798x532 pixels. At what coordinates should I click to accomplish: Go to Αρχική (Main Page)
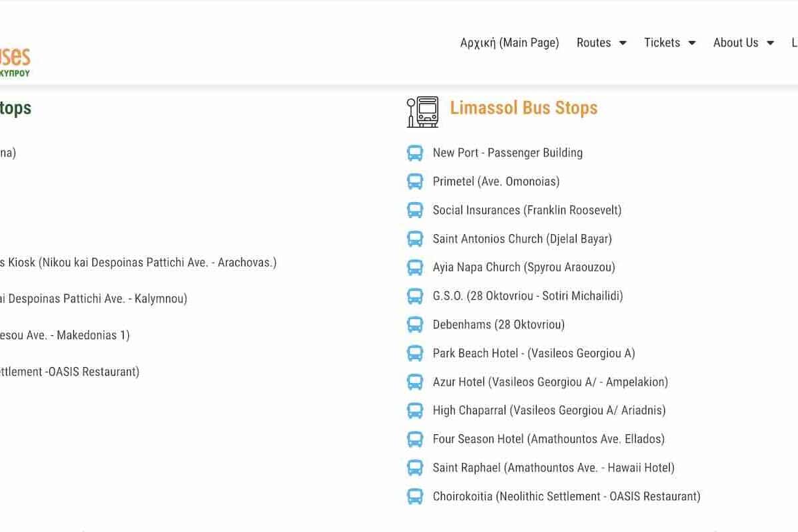pyautogui.click(x=509, y=43)
